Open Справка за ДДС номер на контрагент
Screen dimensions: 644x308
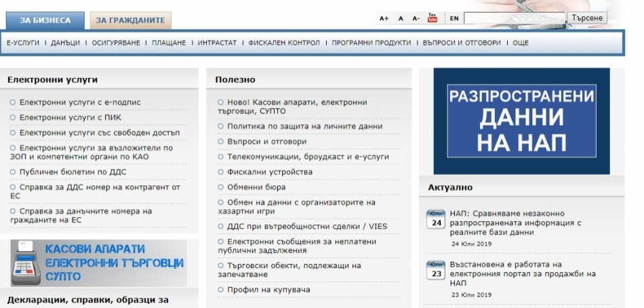point(96,191)
